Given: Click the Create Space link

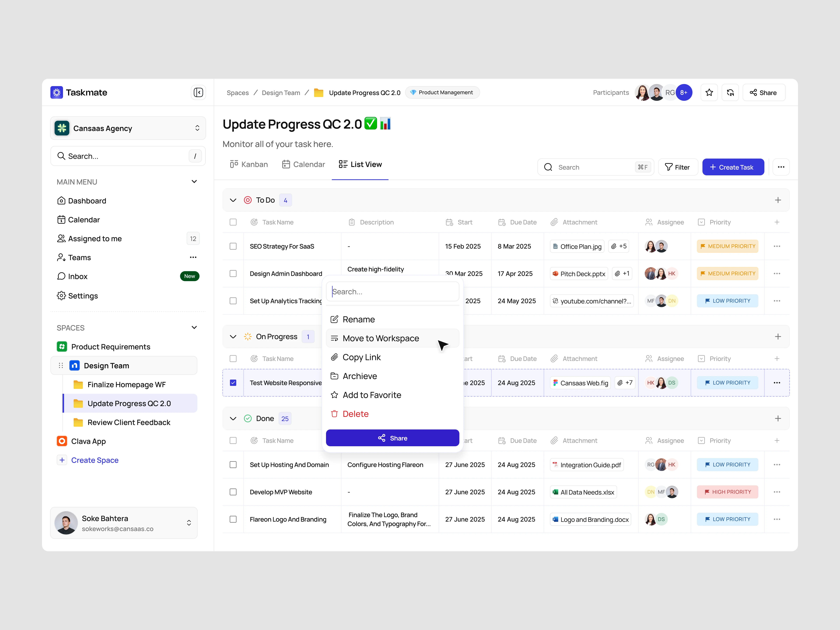Looking at the screenshot, I should [94, 460].
